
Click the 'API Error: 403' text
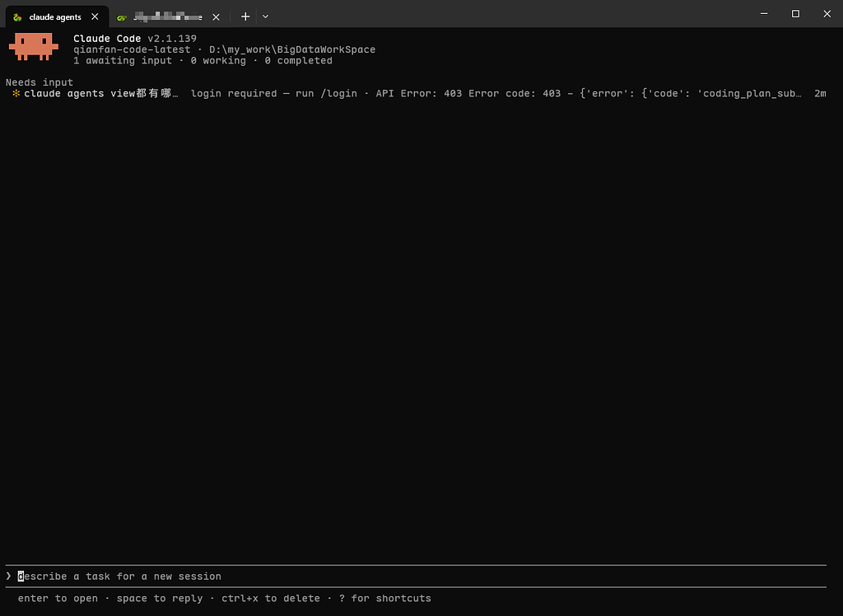point(419,94)
